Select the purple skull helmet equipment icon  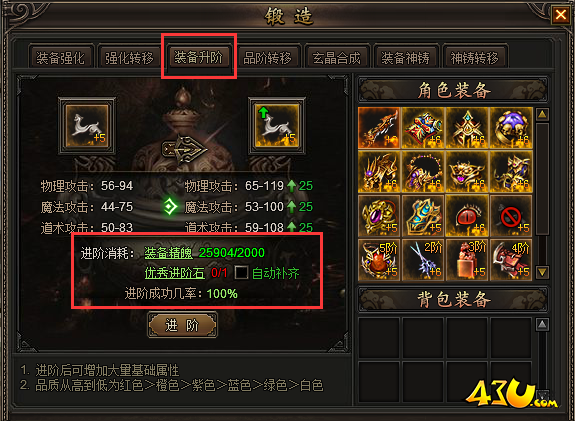[x=511, y=128]
